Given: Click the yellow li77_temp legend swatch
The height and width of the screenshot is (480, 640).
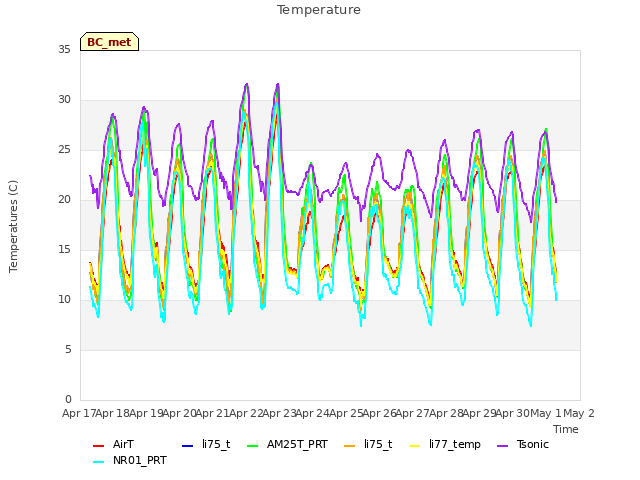Looking at the screenshot, I should click(415, 446).
